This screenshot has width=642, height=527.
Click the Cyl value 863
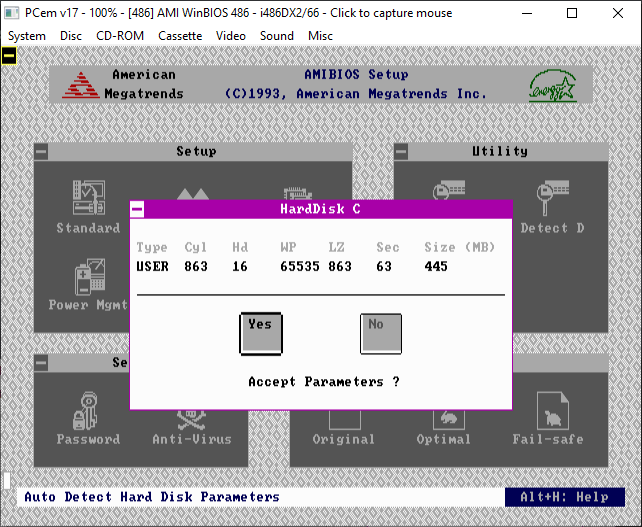[x=196, y=267]
